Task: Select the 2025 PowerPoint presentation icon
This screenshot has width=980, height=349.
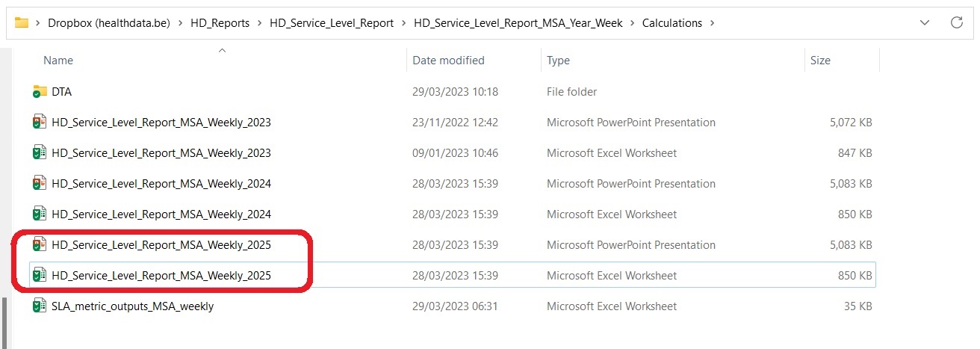Action: (x=40, y=245)
